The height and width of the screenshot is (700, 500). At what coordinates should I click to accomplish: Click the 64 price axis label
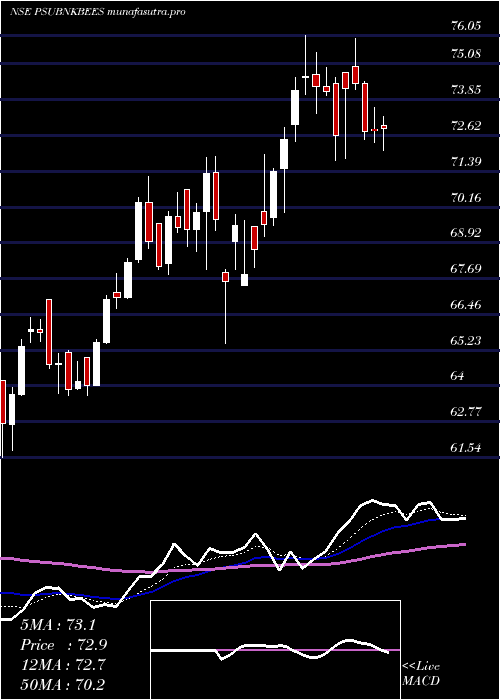pyautogui.click(x=459, y=376)
